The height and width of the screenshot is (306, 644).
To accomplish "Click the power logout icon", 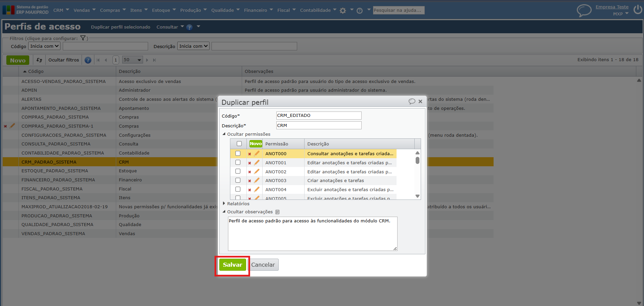I will (x=638, y=9).
